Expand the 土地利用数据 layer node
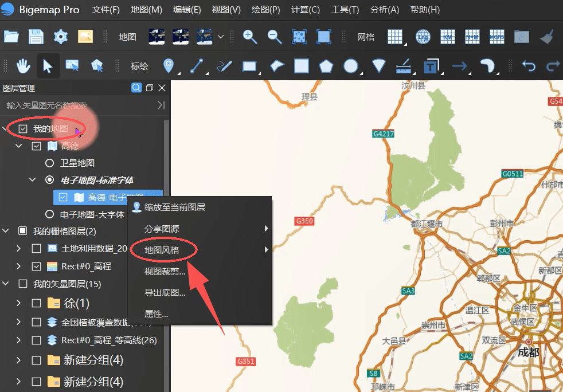 (x=19, y=248)
